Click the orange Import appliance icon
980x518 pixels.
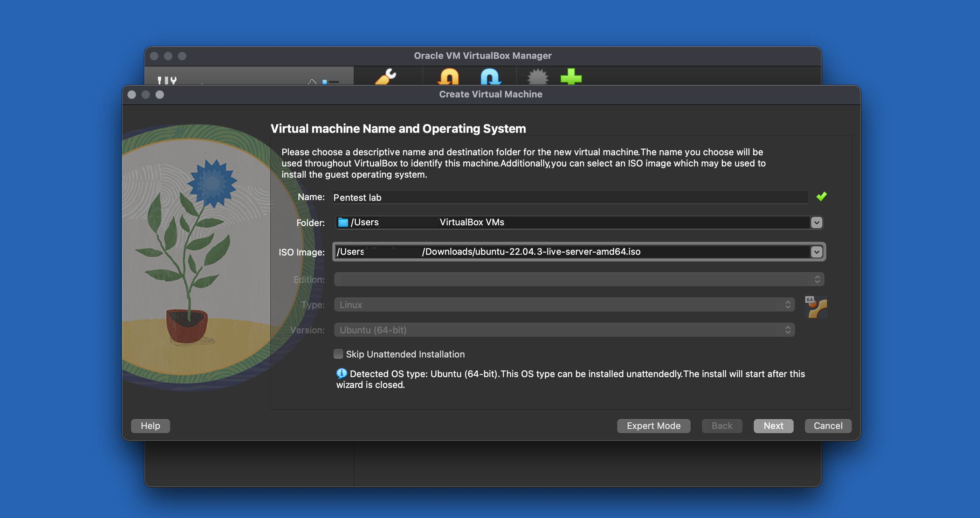448,77
